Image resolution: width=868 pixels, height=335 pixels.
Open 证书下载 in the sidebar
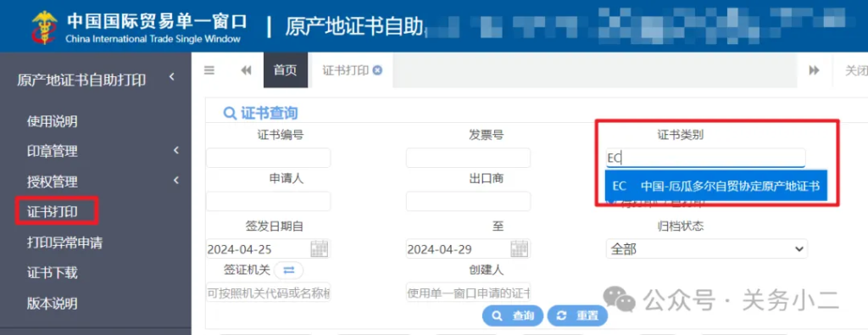[52, 272]
